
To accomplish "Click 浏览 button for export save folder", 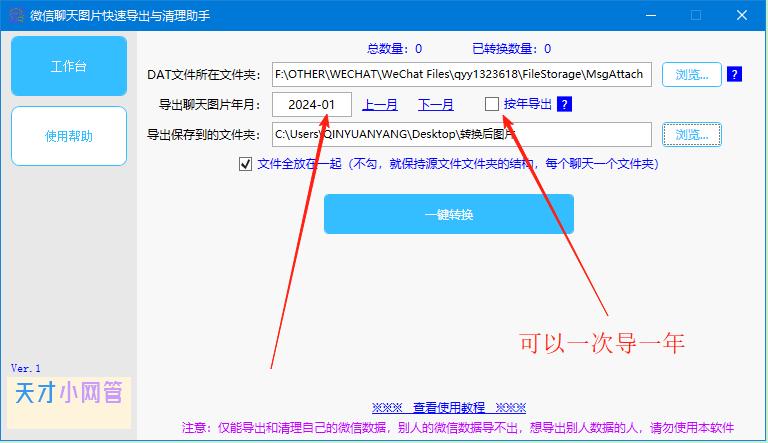I will (692, 134).
